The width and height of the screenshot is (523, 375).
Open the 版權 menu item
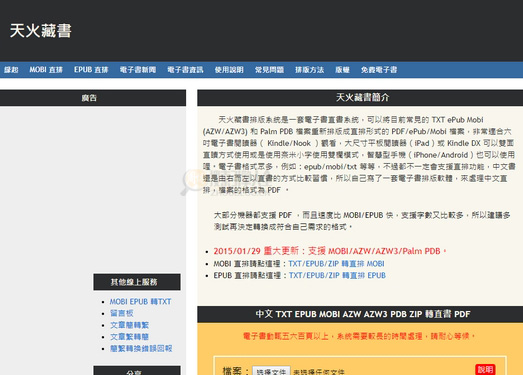(x=342, y=70)
